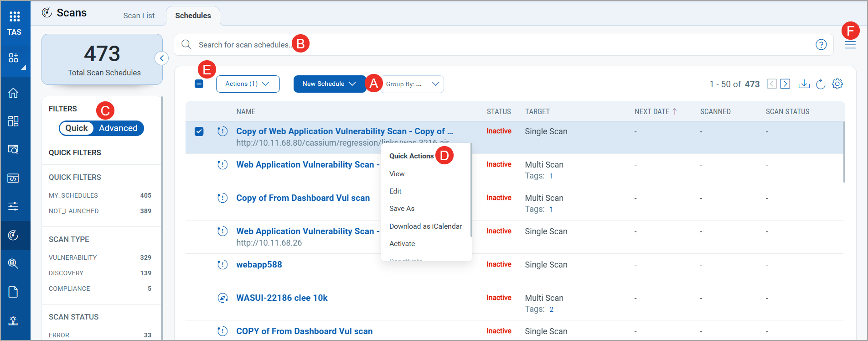Image resolution: width=868 pixels, height=341 pixels.
Task: Expand the Actions (1) dropdown
Action: coord(248,84)
